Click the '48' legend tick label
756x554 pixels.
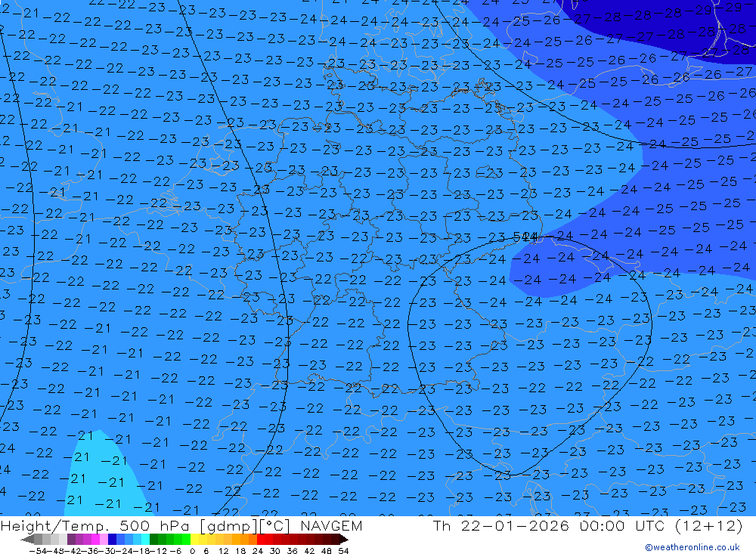(327, 551)
